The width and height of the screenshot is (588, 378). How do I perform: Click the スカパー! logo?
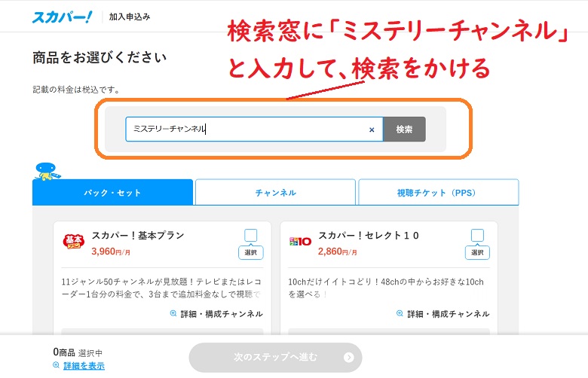62,17
